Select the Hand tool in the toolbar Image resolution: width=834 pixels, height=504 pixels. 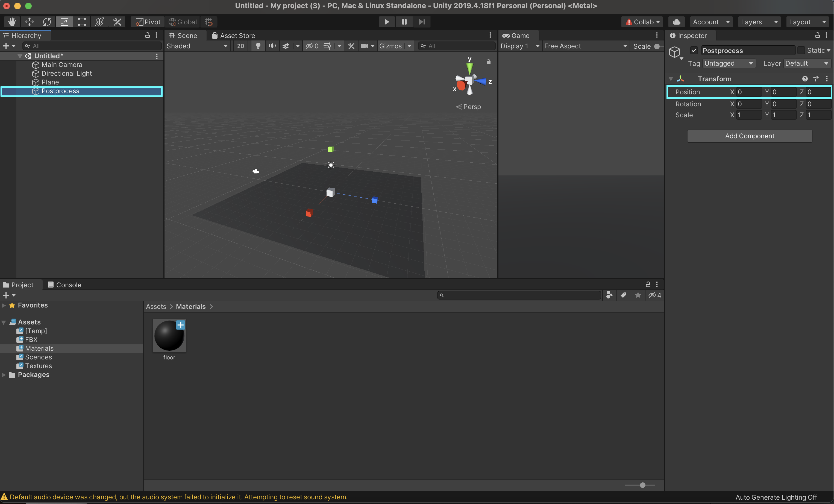click(12, 22)
